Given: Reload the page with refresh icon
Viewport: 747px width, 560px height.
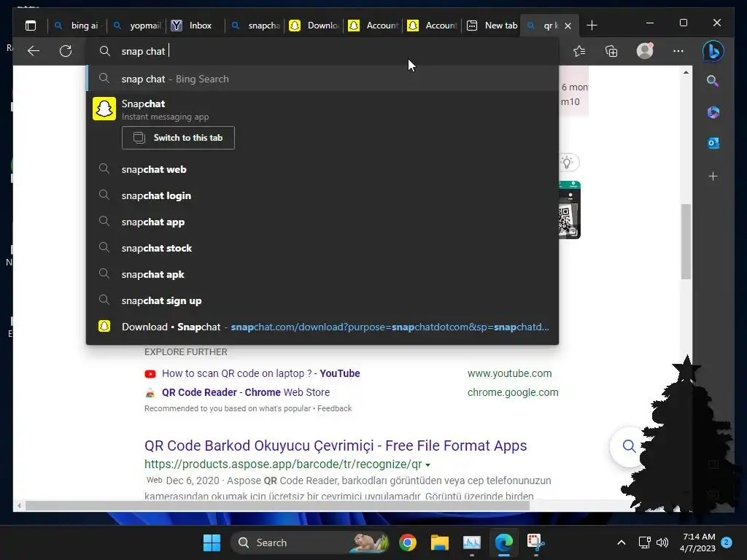Looking at the screenshot, I should pyautogui.click(x=66, y=51).
